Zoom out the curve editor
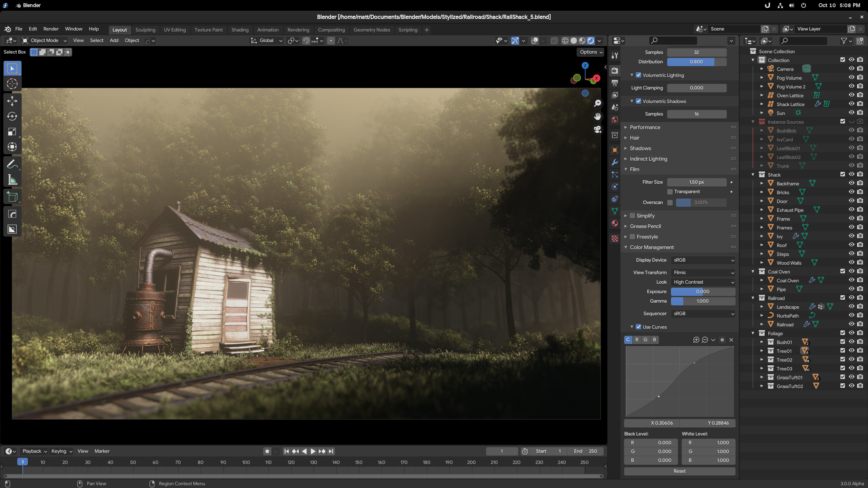The width and height of the screenshot is (868, 488). (x=705, y=340)
